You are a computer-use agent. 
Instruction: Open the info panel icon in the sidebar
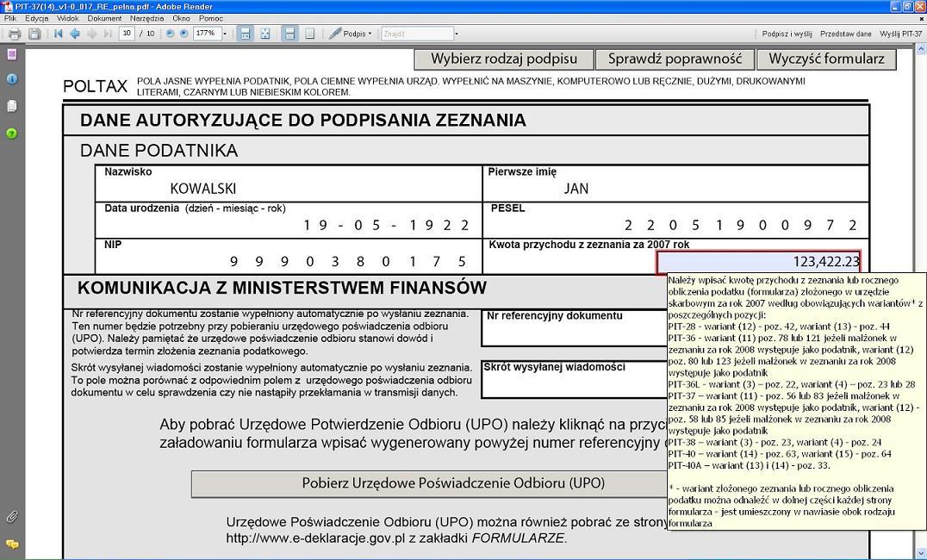(11, 79)
